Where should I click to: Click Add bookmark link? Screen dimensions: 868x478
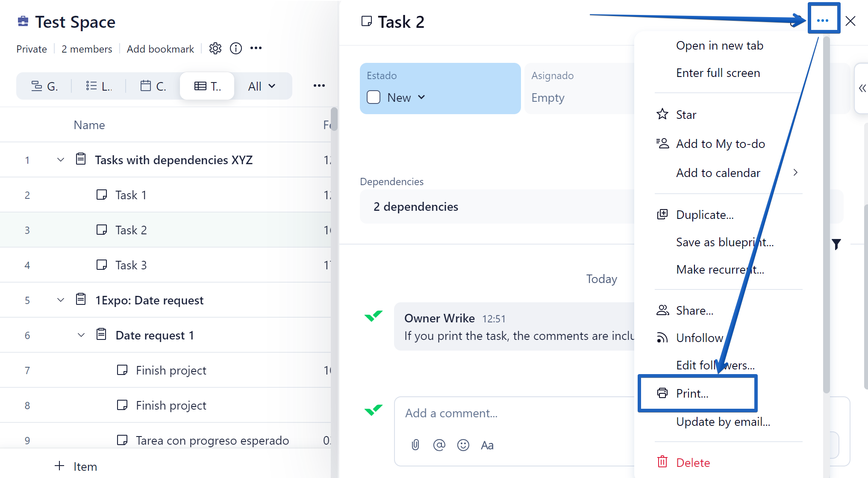[160, 49]
